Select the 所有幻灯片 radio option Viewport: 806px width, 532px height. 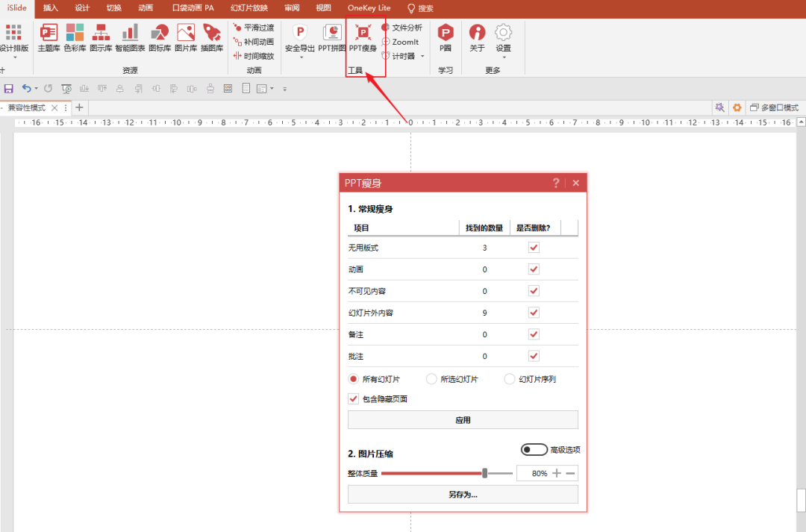(x=353, y=379)
